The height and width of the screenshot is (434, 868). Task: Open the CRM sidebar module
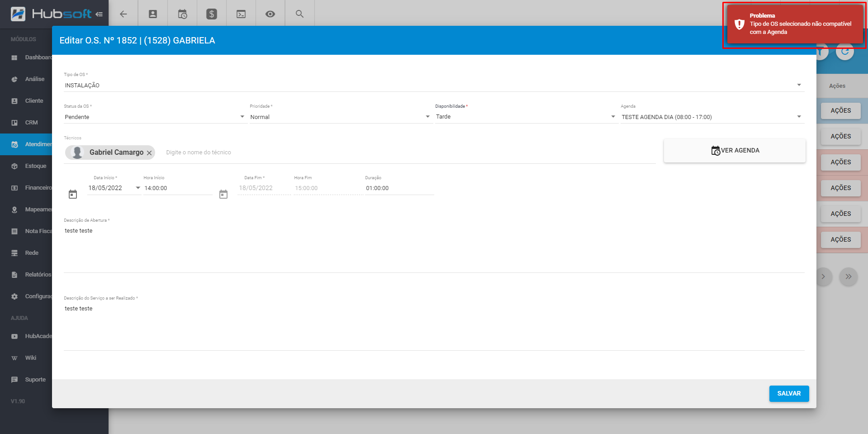[x=31, y=123]
